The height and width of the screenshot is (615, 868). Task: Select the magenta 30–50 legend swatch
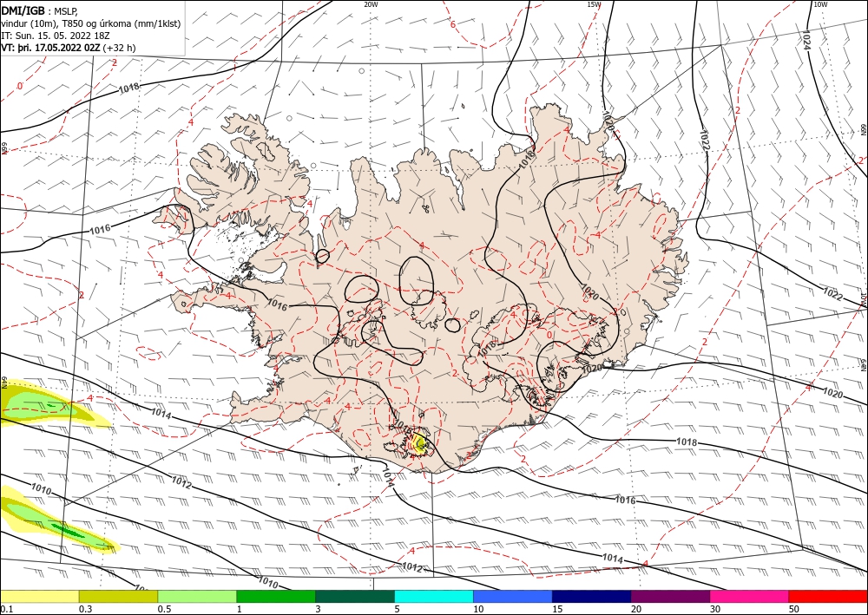(x=750, y=596)
